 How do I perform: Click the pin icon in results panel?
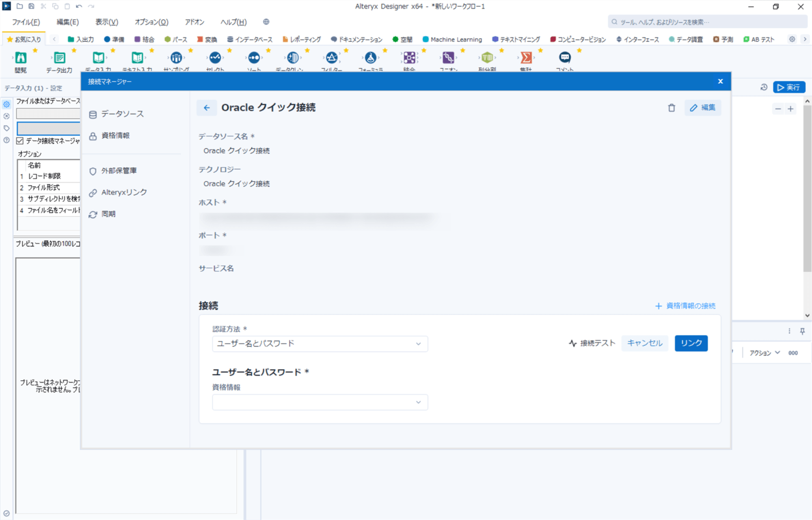pos(803,331)
